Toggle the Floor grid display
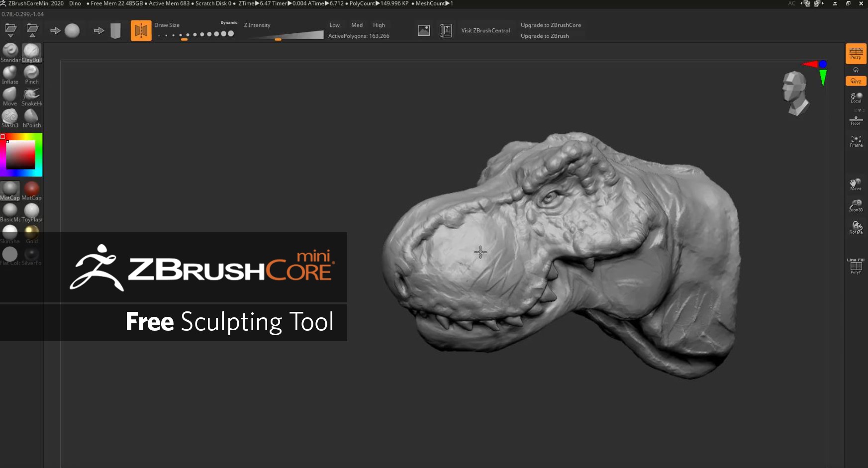Image resolution: width=868 pixels, height=468 pixels. pyautogui.click(x=856, y=118)
